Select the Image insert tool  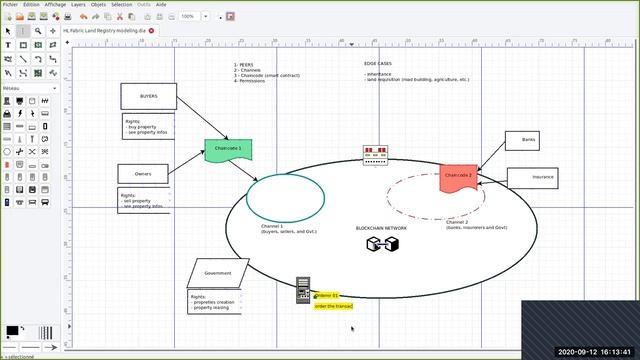[x=38, y=73]
